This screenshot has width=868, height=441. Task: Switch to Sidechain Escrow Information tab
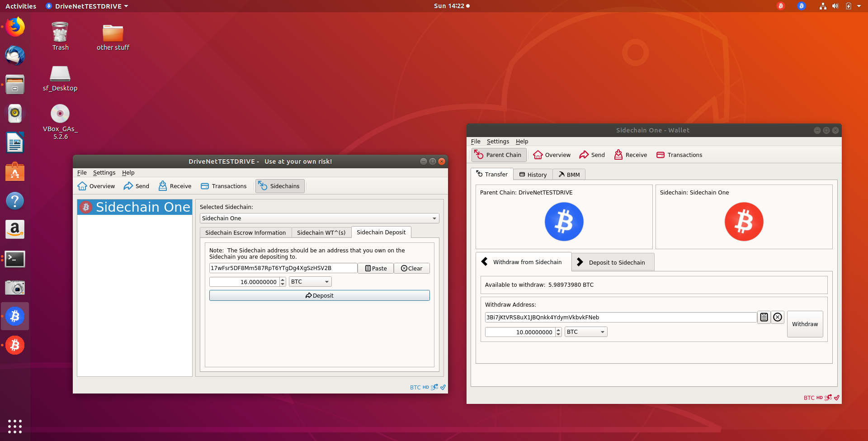245,232
